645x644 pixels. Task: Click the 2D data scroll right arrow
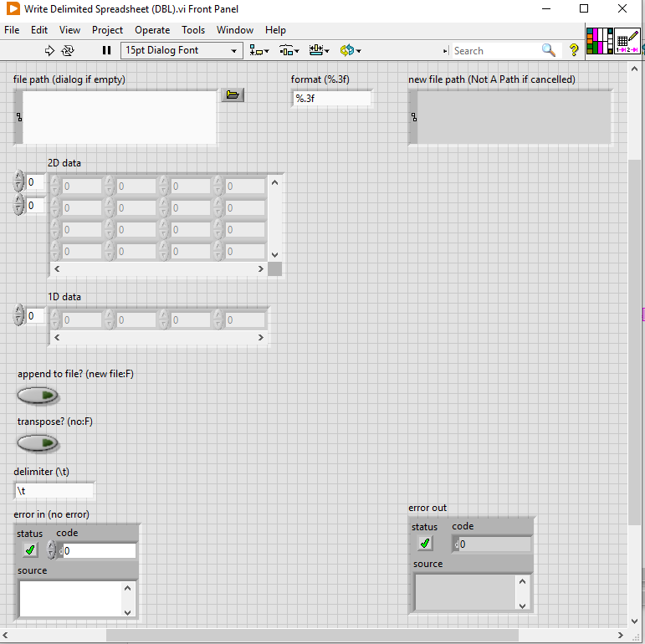click(x=260, y=269)
